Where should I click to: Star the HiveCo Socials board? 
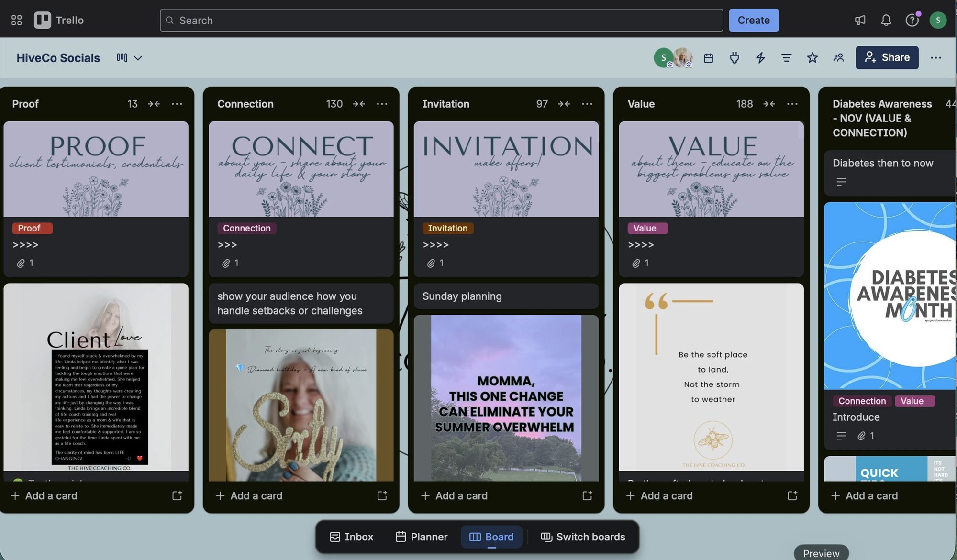(x=812, y=58)
